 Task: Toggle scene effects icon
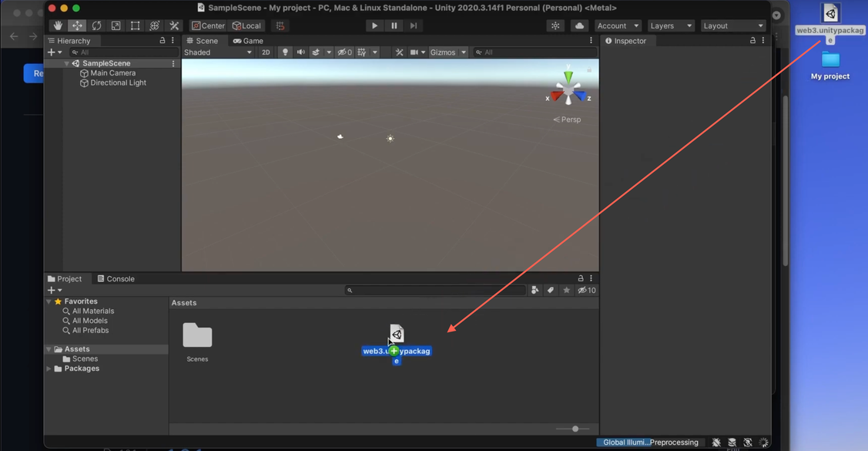[316, 52]
